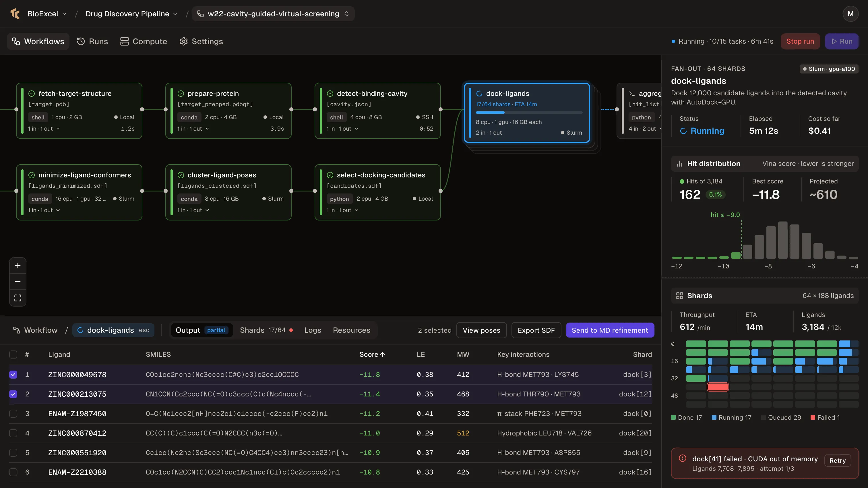Click the failed red shard tile
The width and height of the screenshot is (868, 488).
(718, 387)
